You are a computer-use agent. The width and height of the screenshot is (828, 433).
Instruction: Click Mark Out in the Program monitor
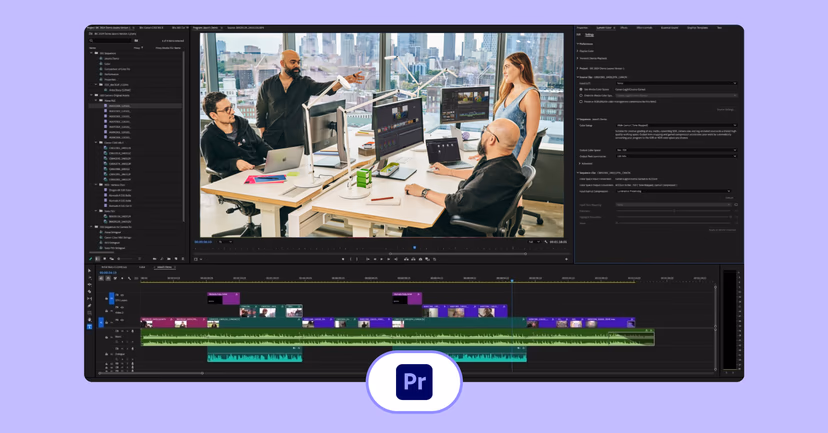[x=357, y=259]
